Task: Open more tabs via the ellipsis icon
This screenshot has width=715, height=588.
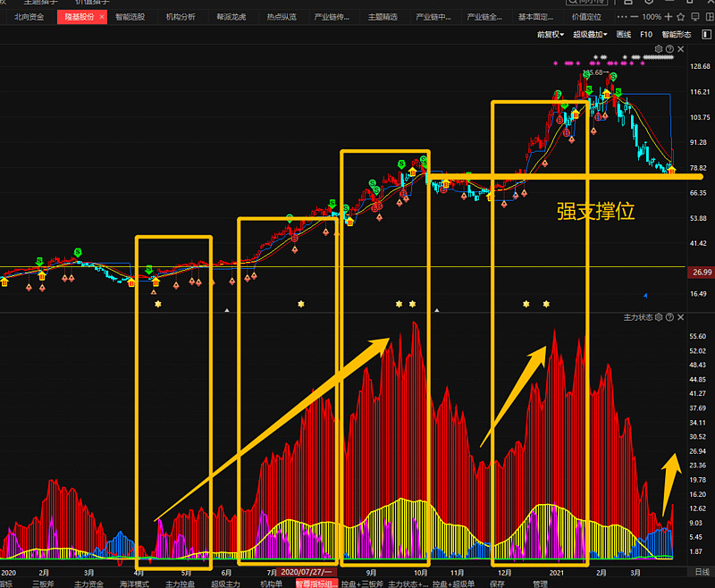Action: (x=621, y=17)
